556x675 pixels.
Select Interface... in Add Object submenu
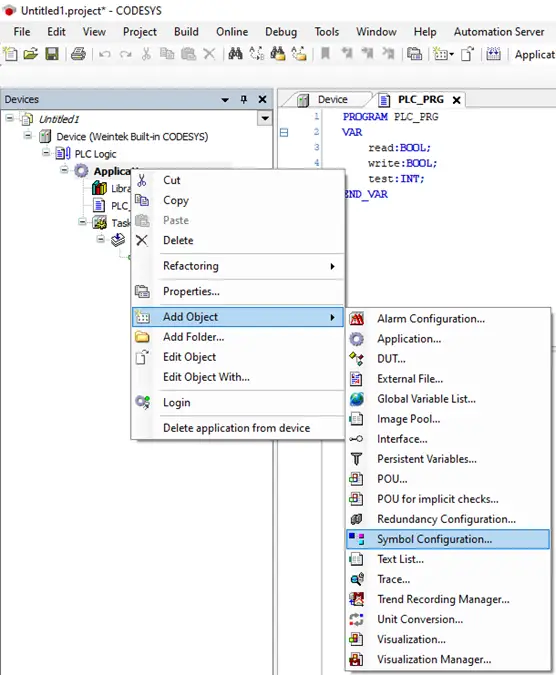pyautogui.click(x=448, y=439)
